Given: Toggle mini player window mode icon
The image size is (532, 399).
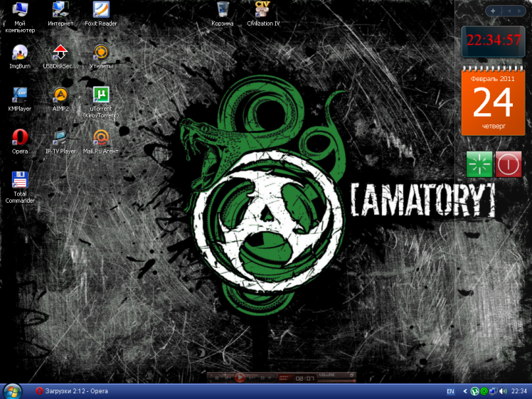Looking at the screenshot, I should (x=352, y=375).
